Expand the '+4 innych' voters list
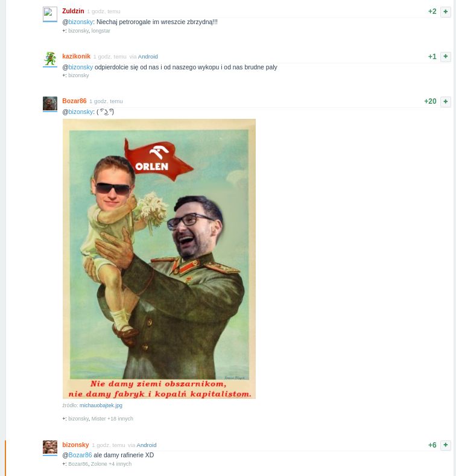Image resolution: width=456 pixels, height=476 pixels. [x=120, y=464]
